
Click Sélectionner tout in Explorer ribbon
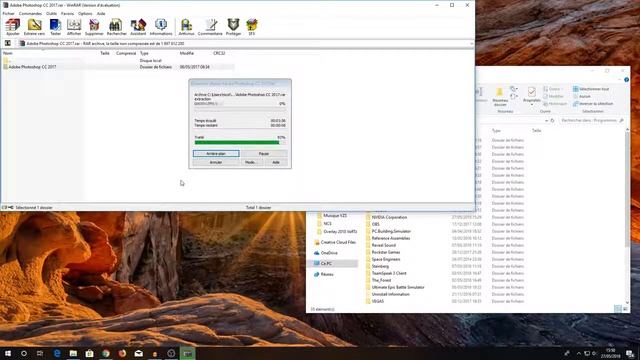(x=591, y=89)
